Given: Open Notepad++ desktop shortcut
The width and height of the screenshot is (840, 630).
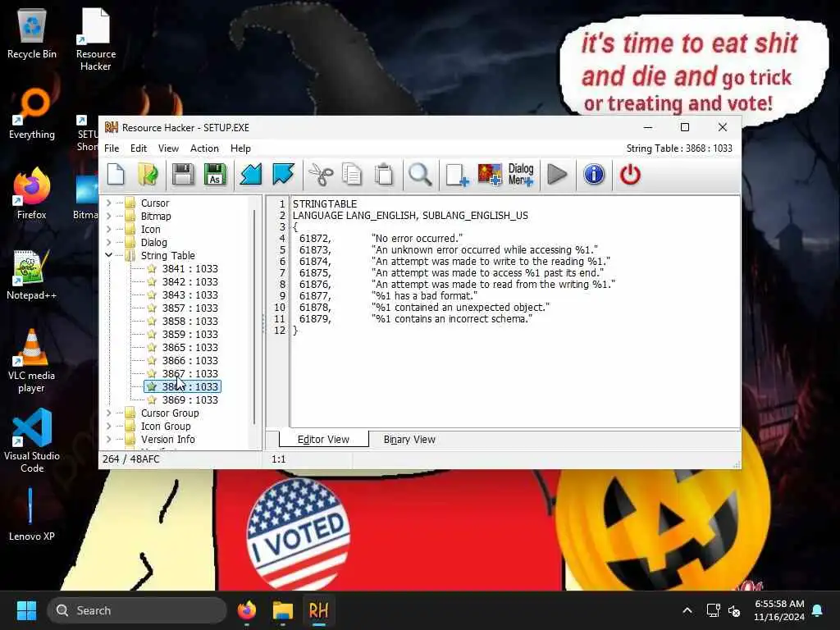Looking at the screenshot, I should click(32, 274).
